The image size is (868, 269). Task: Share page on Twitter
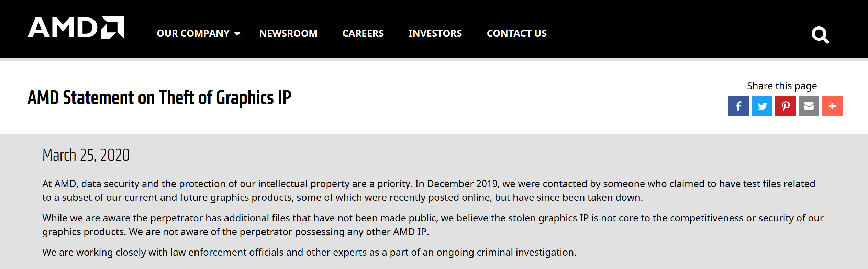pos(762,106)
